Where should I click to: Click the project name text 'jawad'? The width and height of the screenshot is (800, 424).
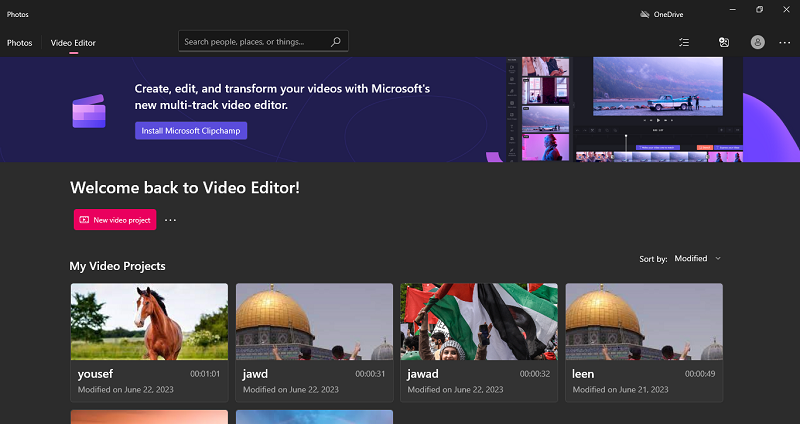pyautogui.click(x=423, y=374)
